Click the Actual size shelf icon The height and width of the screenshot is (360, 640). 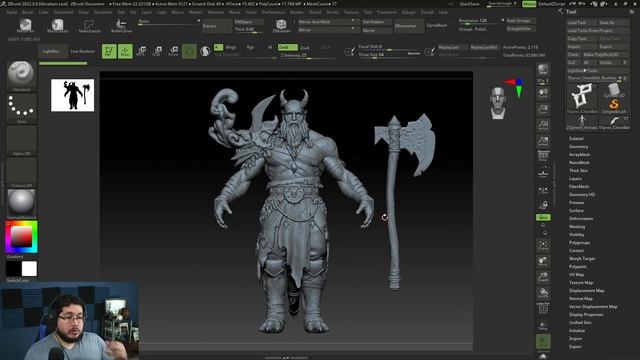pyautogui.click(x=543, y=124)
